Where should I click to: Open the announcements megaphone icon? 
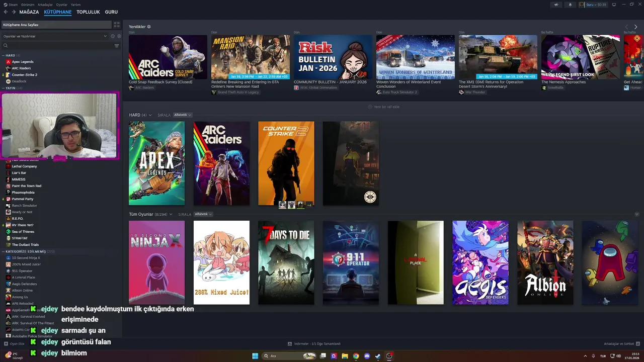click(556, 5)
